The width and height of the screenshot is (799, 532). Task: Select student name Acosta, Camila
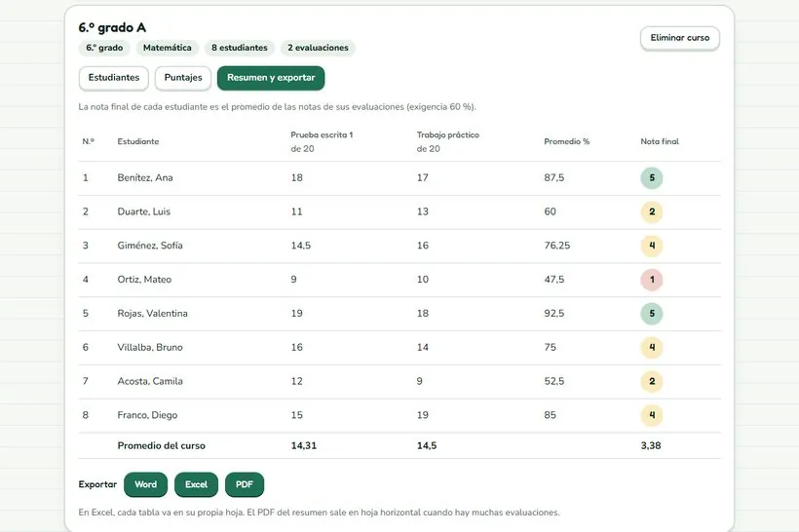(150, 381)
